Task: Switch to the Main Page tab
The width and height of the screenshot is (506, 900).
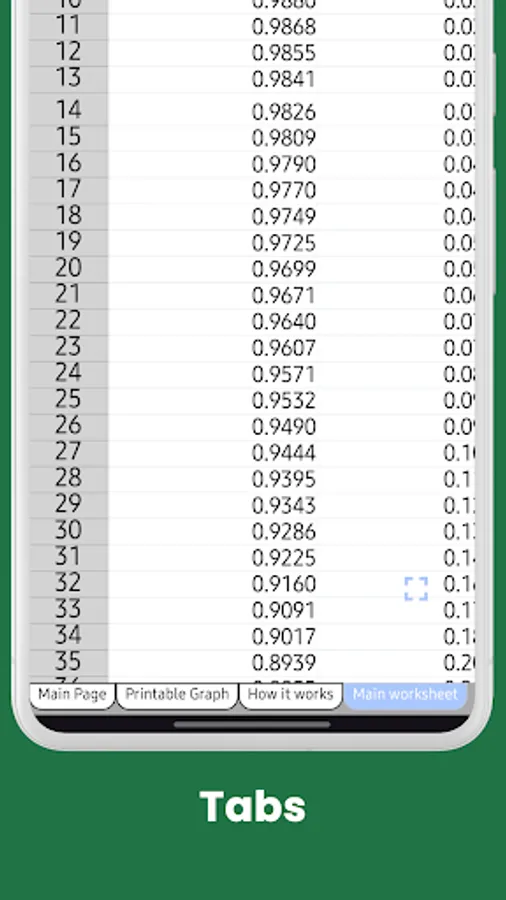Action: (x=72, y=695)
